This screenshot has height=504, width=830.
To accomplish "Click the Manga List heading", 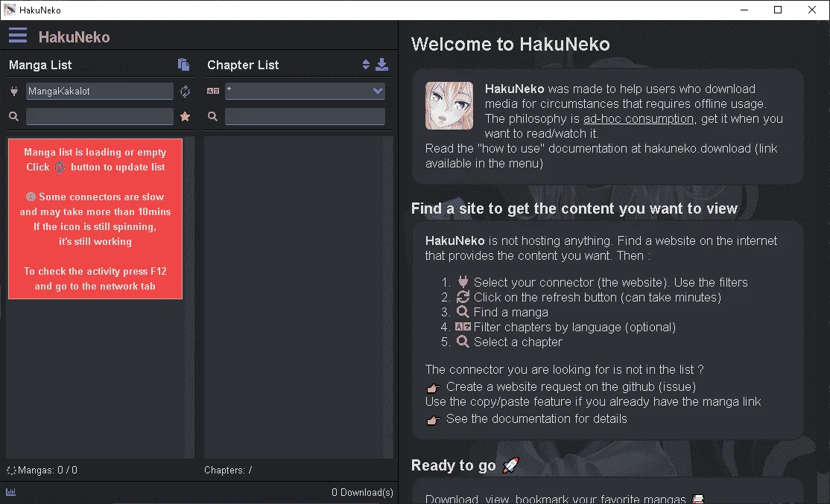I will tap(40, 65).
